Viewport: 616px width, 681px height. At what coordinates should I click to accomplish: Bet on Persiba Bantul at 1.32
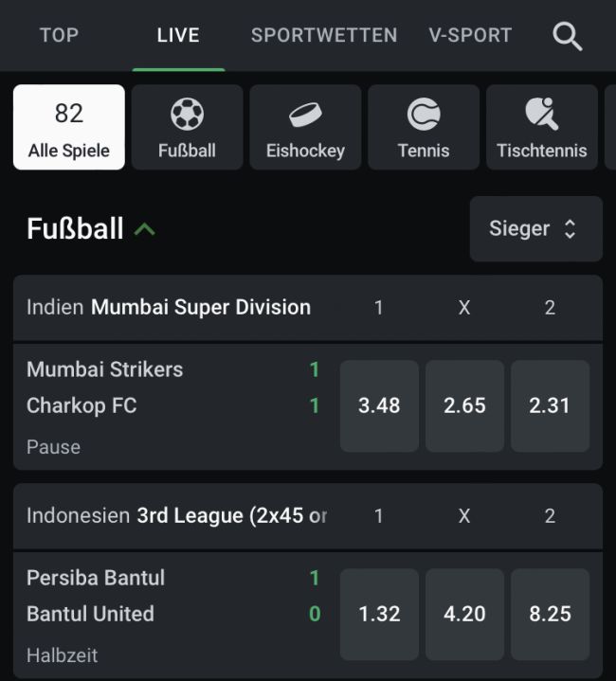click(379, 614)
